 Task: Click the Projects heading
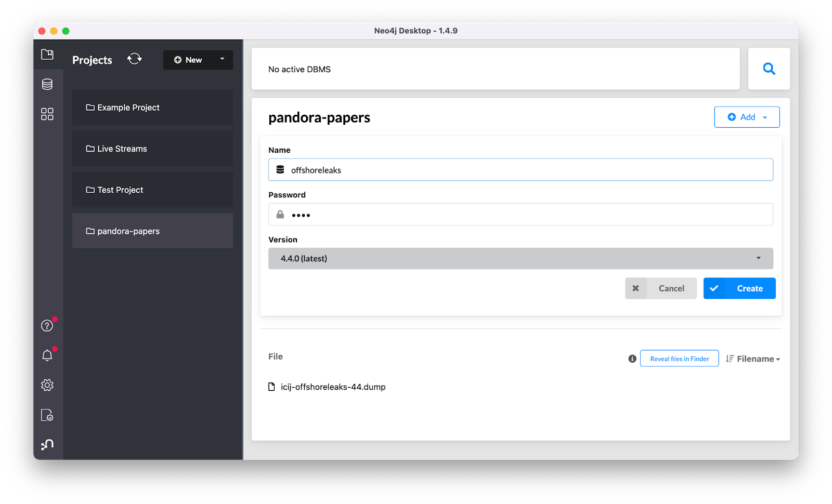92,60
